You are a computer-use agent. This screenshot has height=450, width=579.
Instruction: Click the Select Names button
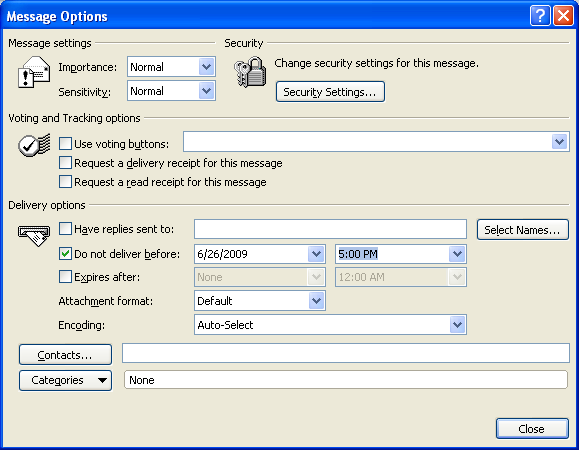[523, 230]
